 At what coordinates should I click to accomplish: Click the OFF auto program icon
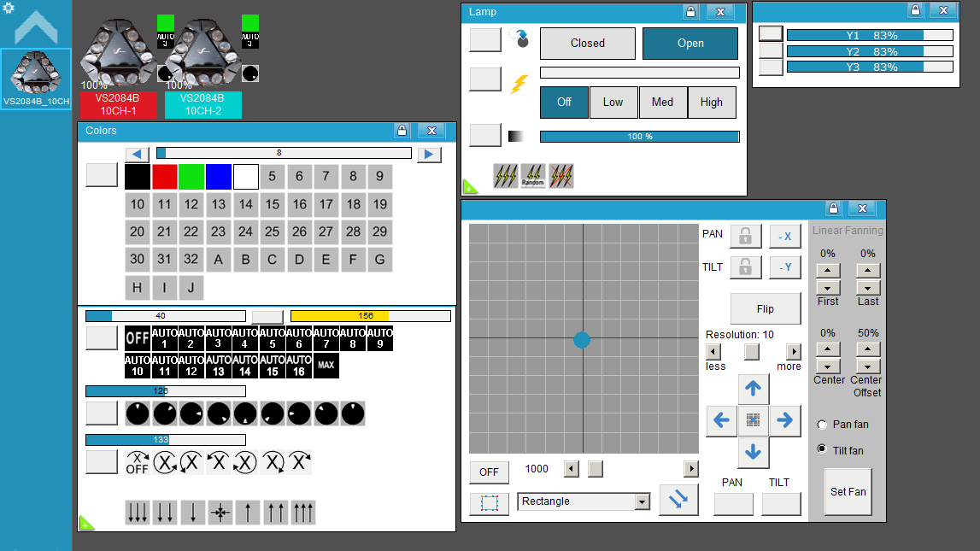[138, 338]
